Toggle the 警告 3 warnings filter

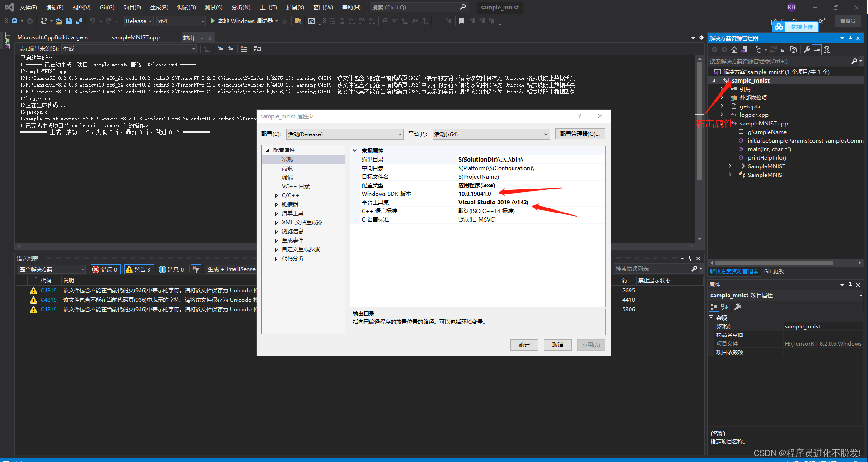[139, 269]
